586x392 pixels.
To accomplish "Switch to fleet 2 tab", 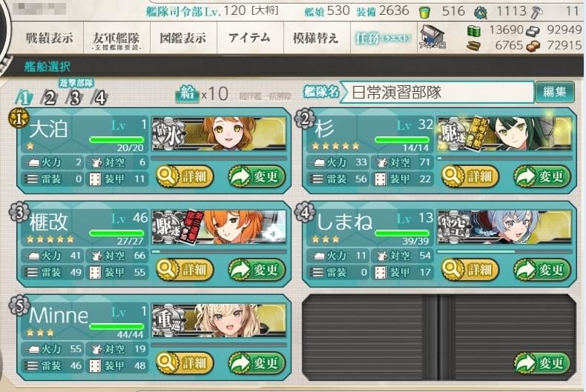I will click(x=50, y=98).
